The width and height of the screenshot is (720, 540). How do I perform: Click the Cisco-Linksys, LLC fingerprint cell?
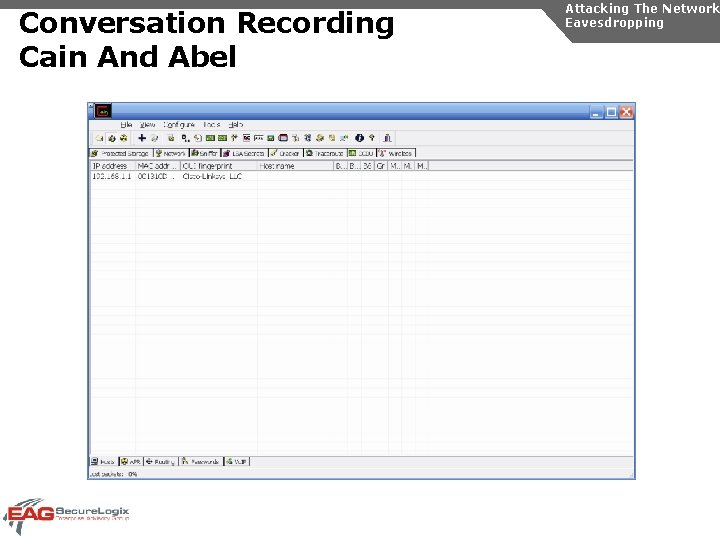click(x=212, y=176)
